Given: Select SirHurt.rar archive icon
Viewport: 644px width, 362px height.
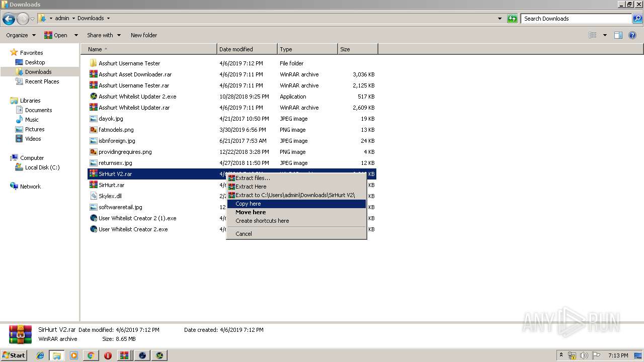Looking at the screenshot, I should pyautogui.click(x=93, y=185).
